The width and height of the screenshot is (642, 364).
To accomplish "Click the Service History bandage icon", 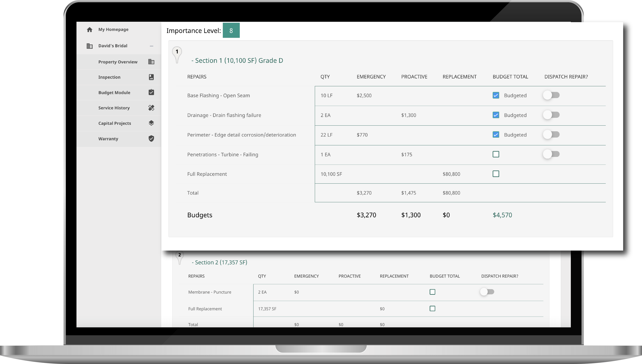I will pos(151,108).
